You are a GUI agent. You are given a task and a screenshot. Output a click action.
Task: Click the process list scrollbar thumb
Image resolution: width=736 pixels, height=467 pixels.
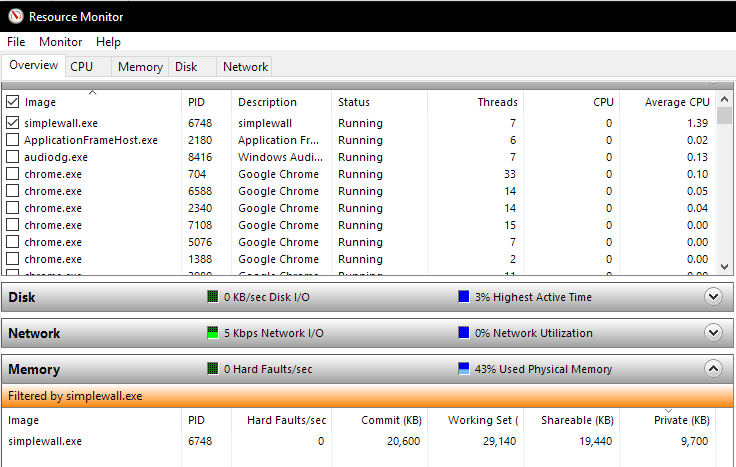coord(724,115)
